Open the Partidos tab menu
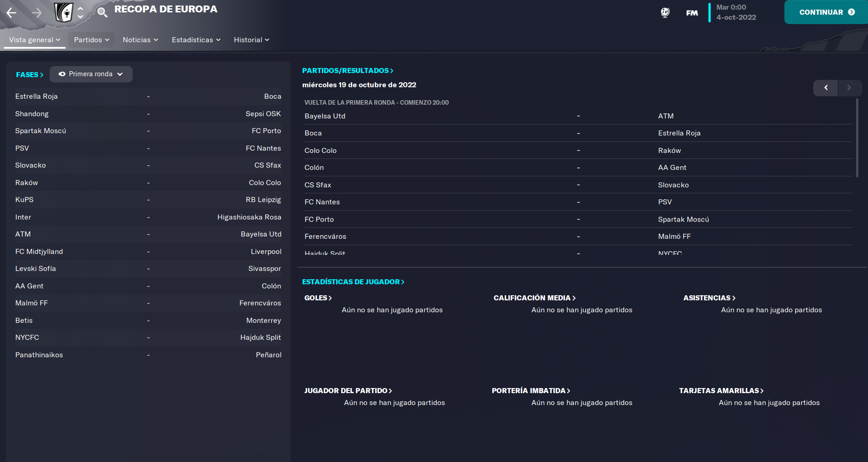Viewport: 868px width, 462px height. (91, 40)
